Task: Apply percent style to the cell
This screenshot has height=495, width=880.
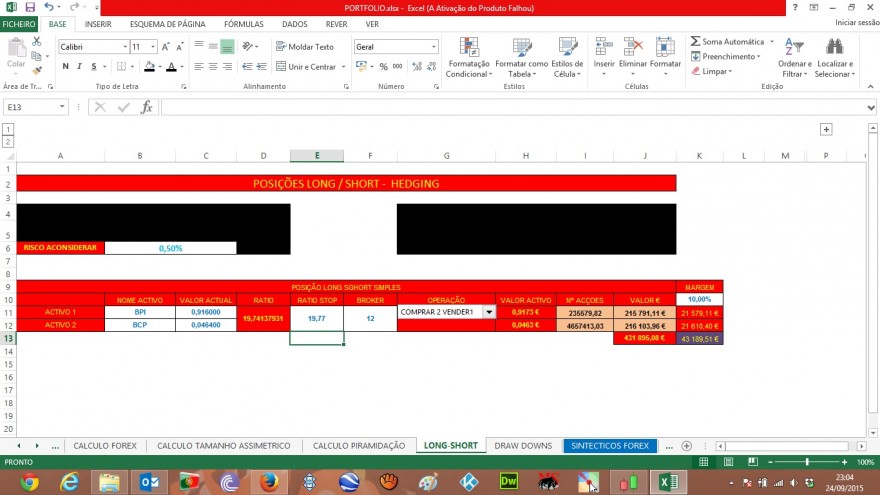Action: point(383,67)
